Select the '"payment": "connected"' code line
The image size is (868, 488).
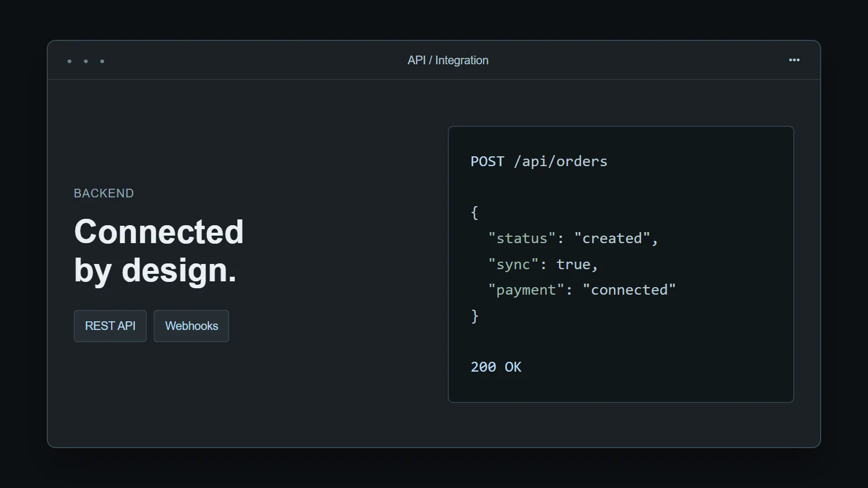(x=582, y=290)
